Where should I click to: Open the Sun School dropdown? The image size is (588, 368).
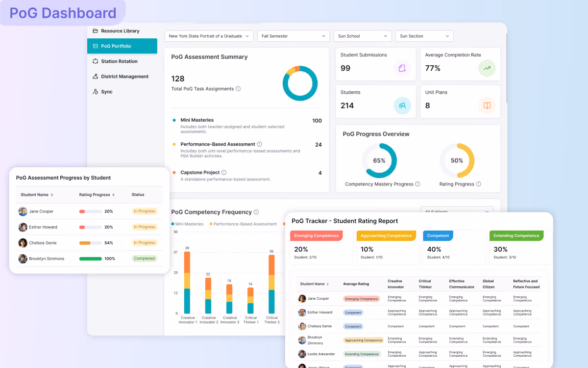(363, 36)
